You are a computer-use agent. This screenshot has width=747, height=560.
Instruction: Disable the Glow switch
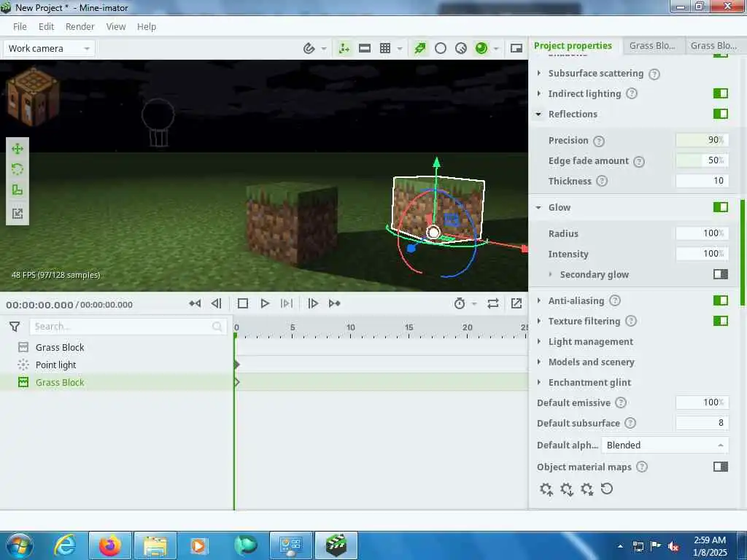pyautogui.click(x=720, y=207)
